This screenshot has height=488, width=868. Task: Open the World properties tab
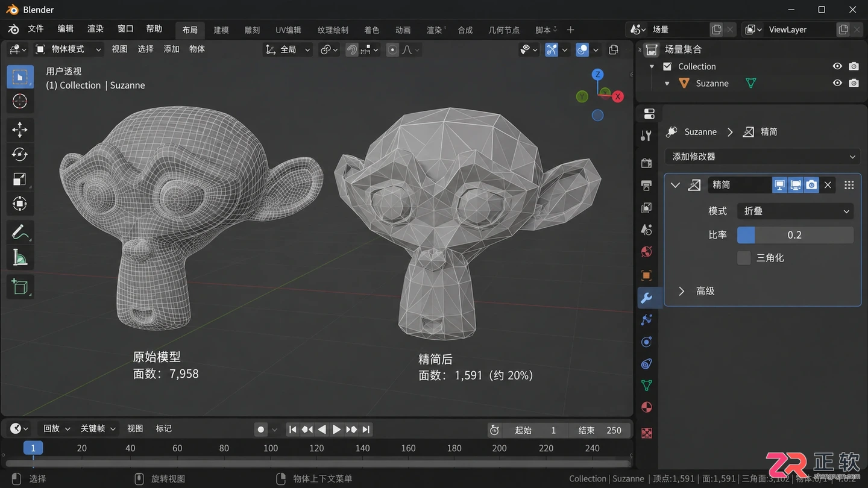click(x=647, y=252)
